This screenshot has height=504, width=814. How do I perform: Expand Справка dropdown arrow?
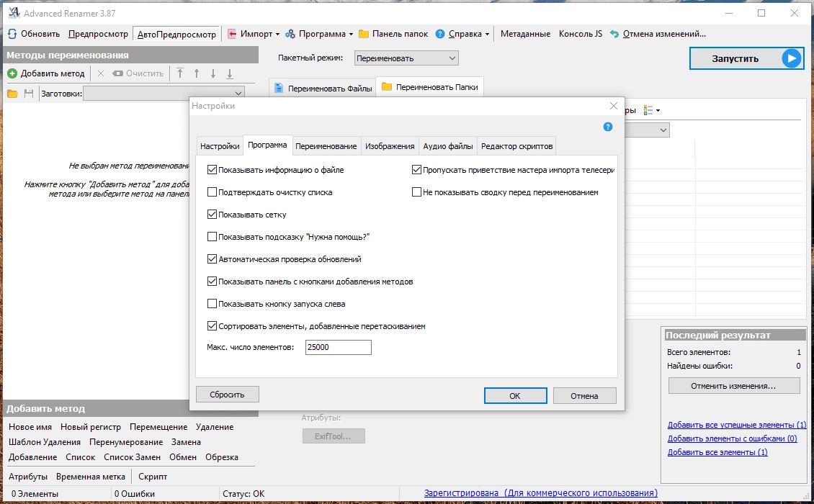pos(487,35)
